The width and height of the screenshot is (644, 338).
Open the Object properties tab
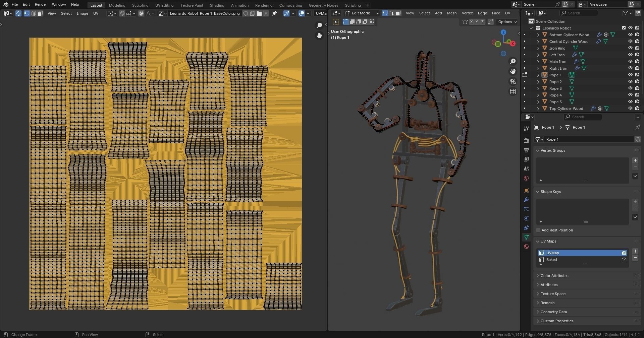click(526, 190)
